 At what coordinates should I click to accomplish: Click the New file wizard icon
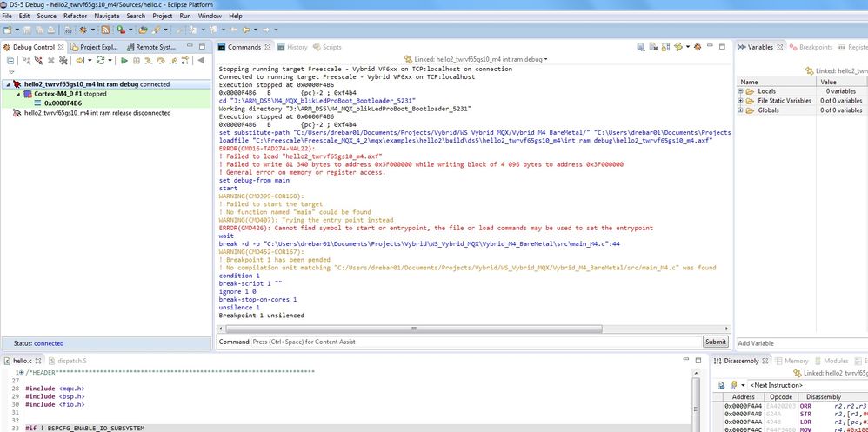tap(7, 30)
